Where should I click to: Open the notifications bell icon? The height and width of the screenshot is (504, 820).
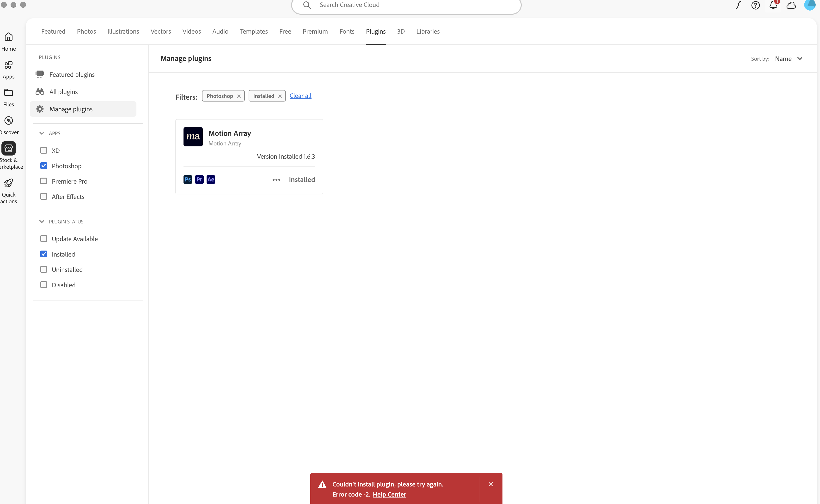coord(773,5)
